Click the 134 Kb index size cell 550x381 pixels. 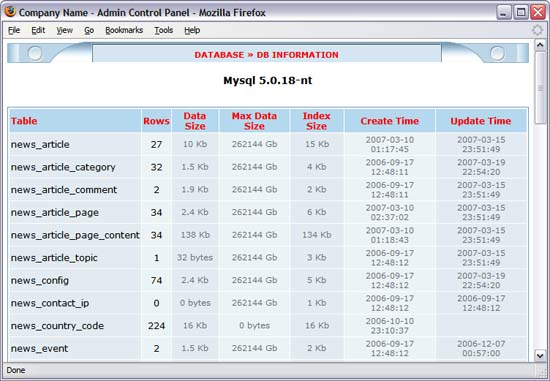(317, 235)
